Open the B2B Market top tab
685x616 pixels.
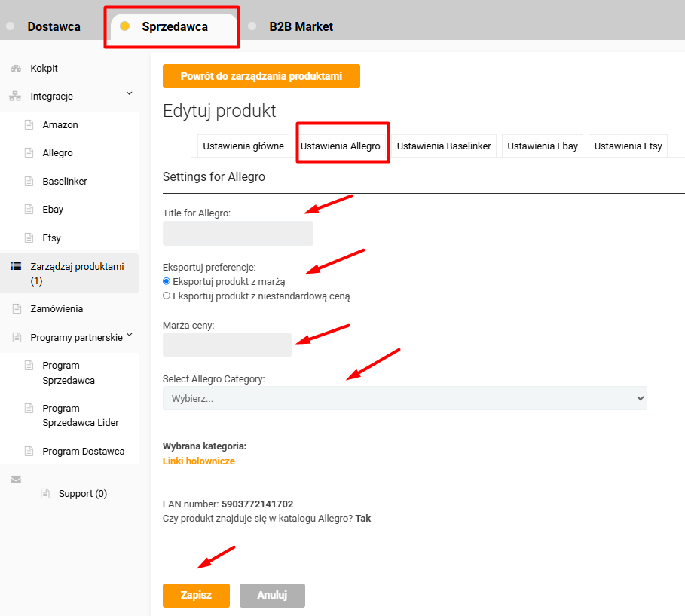pyautogui.click(x=301, y=26)
